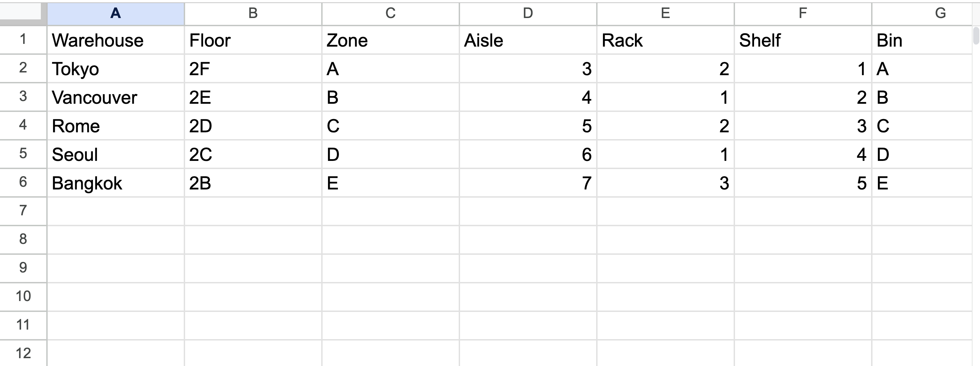Select column A header
Image resolution: width=980 pixels, height=366 pixels.
pos(116,13)
